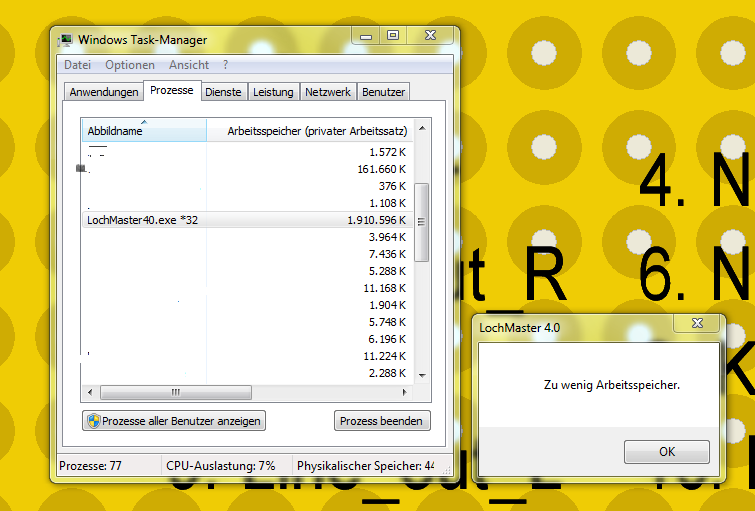Click the 5.748 K memory value
This screenshot has width=755, height=511.
pyautogui.click(x=388, y=322)
